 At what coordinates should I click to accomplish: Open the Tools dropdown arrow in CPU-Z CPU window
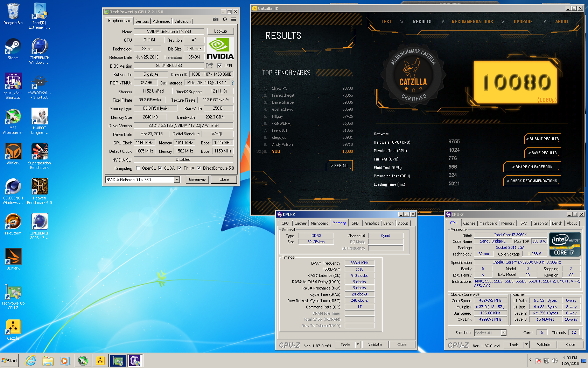point(526,345)
